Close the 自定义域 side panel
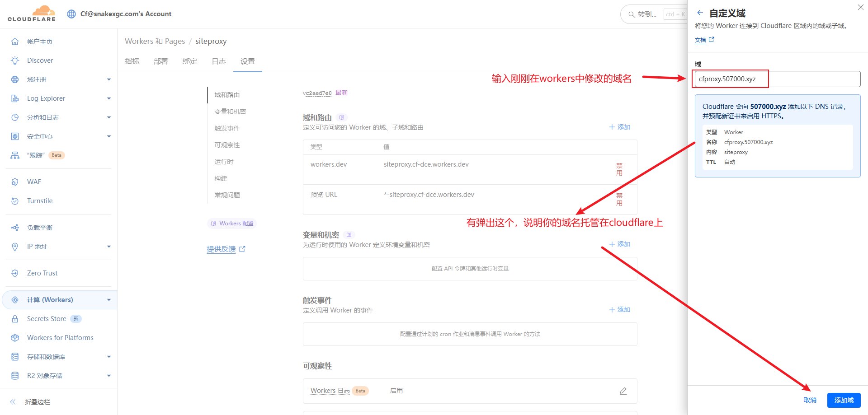The width and height of the screenshot is (868, 415). (x=860, y=7)
